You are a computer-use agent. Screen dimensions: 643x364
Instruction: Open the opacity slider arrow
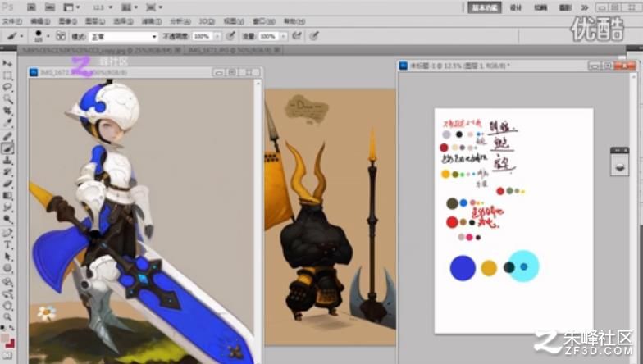(217, 36)
